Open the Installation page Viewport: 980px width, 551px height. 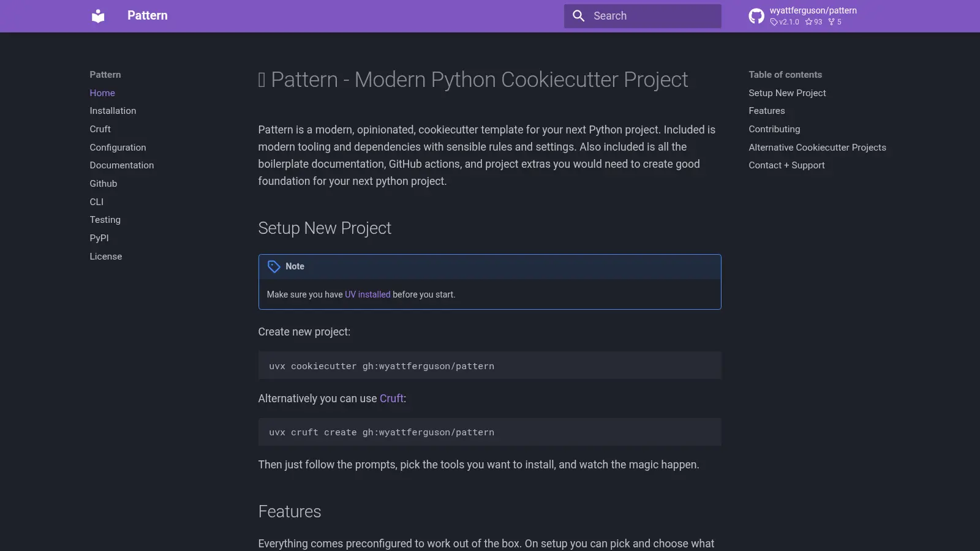113,111
